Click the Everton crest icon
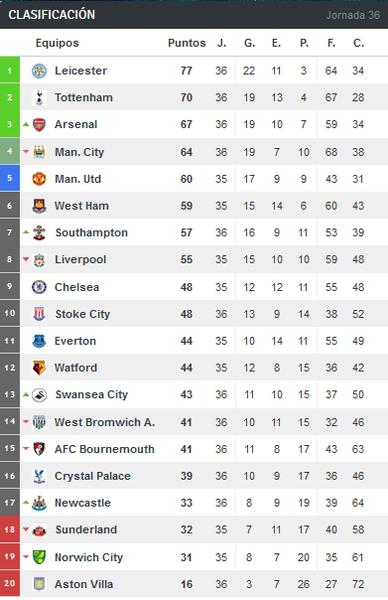The width and height of the screenshot is (388, 600). [39, 341]
